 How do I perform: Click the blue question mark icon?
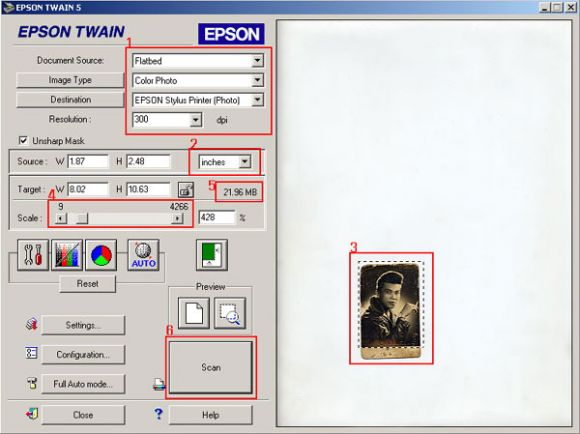(158, 414)
